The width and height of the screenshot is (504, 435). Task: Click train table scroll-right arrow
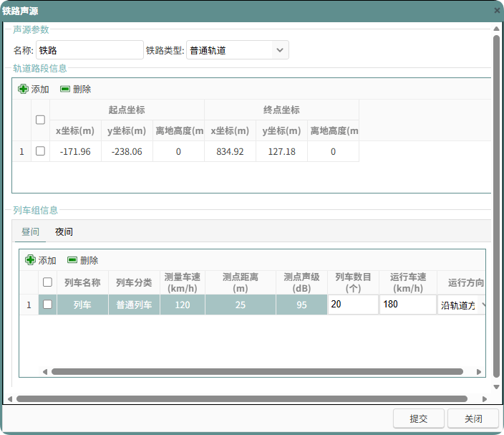[479, 372]
